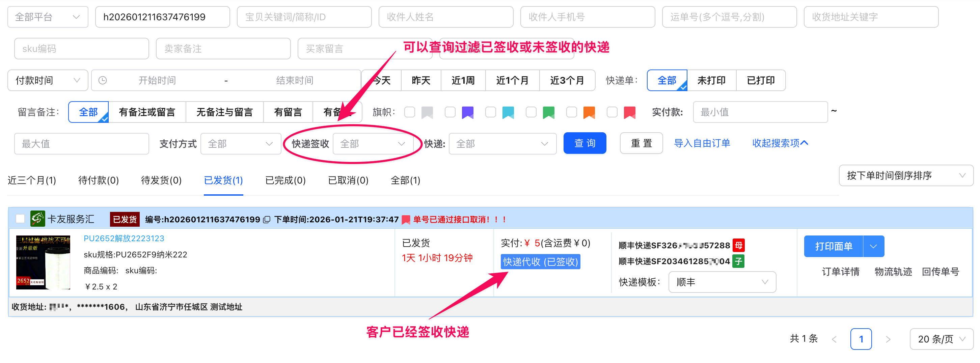Click the orange flag swatch
Viewport: 980px width, 363px height.
589,112
